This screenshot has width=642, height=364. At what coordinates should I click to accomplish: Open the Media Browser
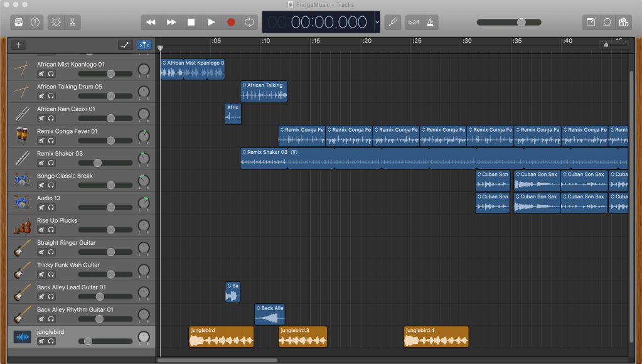click(623, 22)
